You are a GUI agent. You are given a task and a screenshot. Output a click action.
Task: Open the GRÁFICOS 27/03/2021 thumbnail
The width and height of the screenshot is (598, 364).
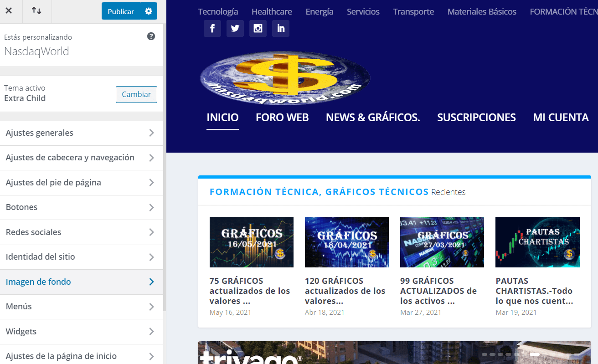pos(442,242)
